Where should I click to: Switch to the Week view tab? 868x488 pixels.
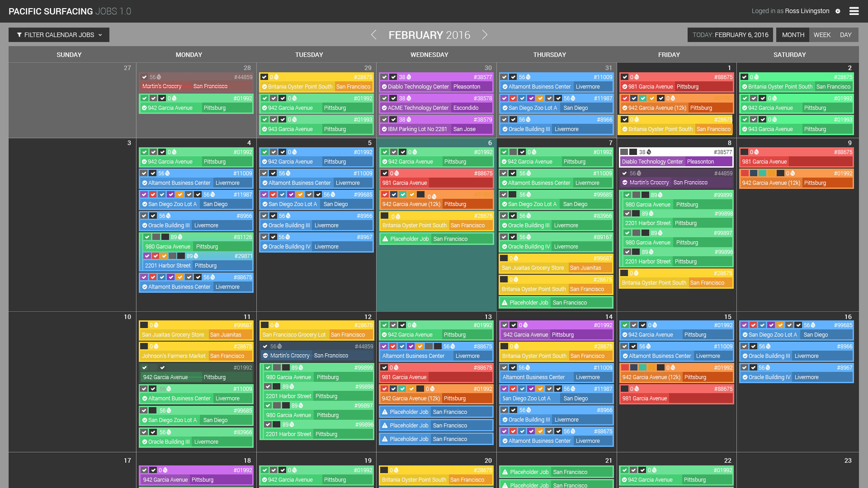[x=822, y=35]
